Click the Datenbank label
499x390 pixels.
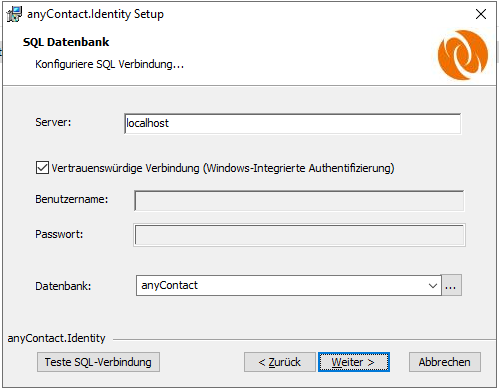click(x=63, y=286)
